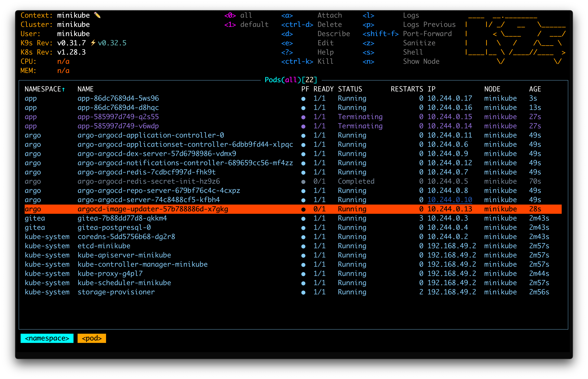
Task: Select the Pods(all)[22] view title
Action: [x=291, y=80]
